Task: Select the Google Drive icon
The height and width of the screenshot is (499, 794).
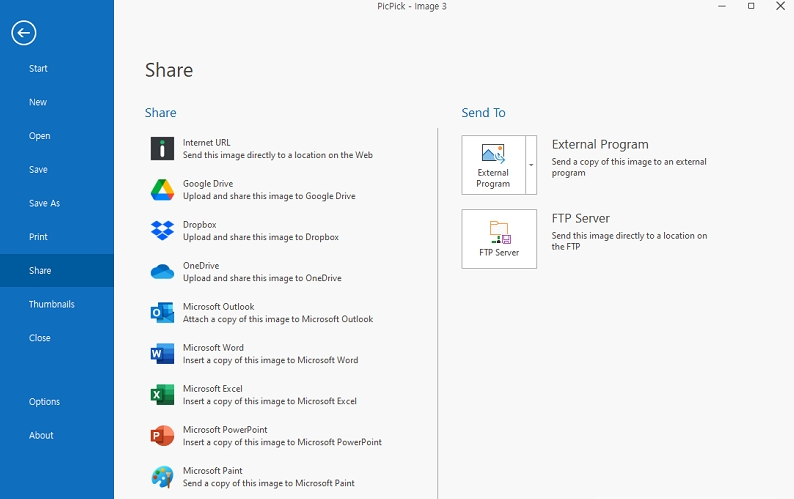Action: pos(162,190)
